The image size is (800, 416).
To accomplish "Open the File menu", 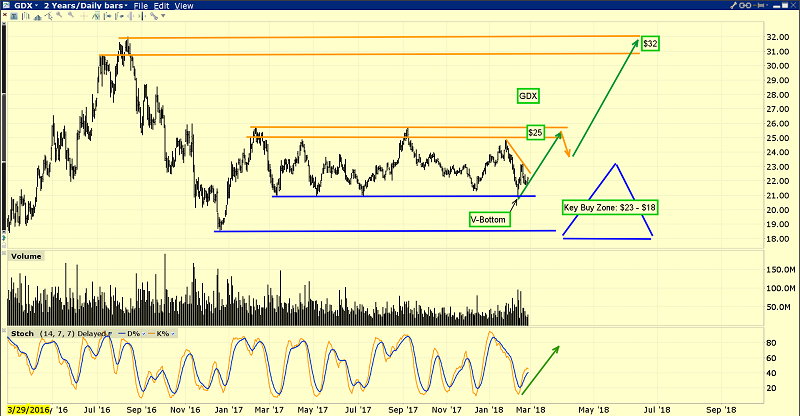I will point(141,6).
